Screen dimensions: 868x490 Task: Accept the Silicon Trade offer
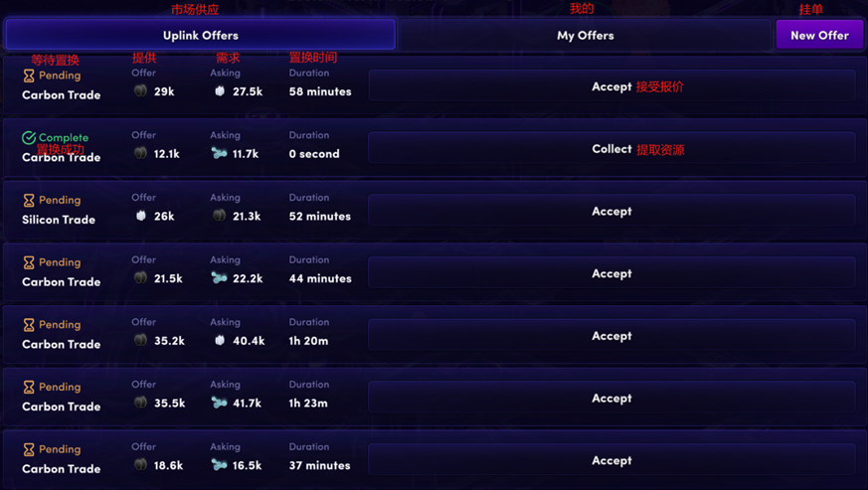coord(611,211)
